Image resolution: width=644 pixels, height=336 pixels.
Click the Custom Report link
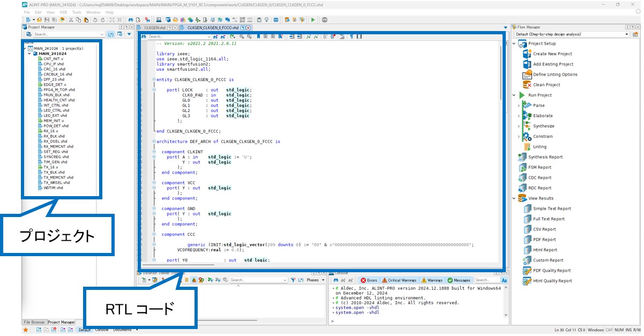tap(548, 260)
